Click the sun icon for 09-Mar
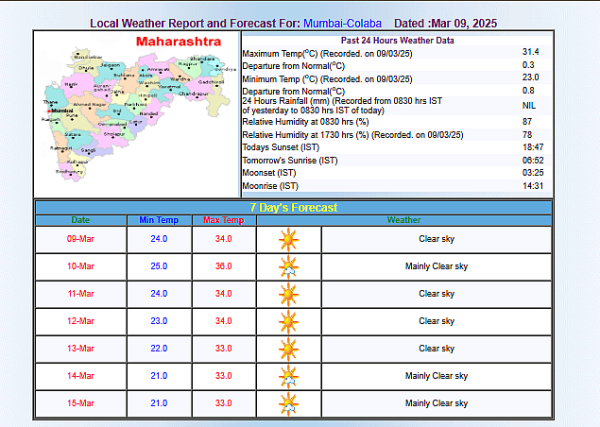The width and height of the screenshot is (600, 427). pyautogui.click(x=289, y=240)
